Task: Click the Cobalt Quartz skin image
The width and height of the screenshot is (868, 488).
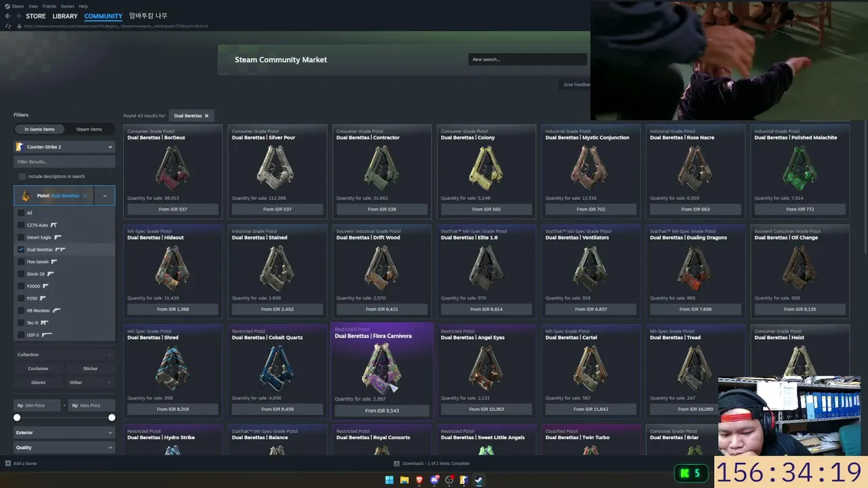Action: (x=277, y=367)
